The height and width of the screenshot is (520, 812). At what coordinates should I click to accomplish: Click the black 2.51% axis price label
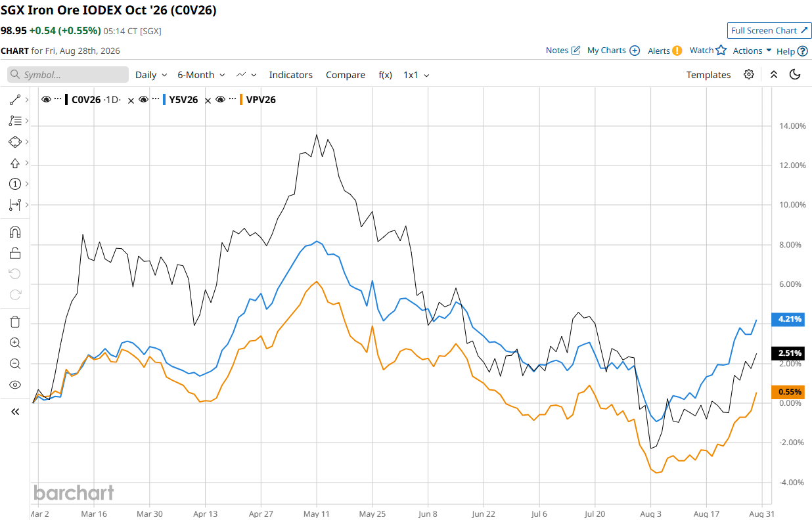coord(790,353)
